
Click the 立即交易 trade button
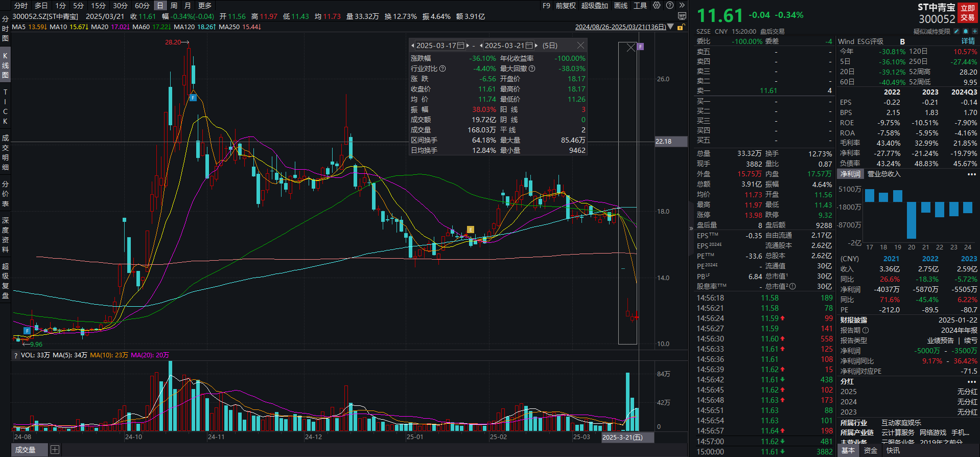point(968,13)
